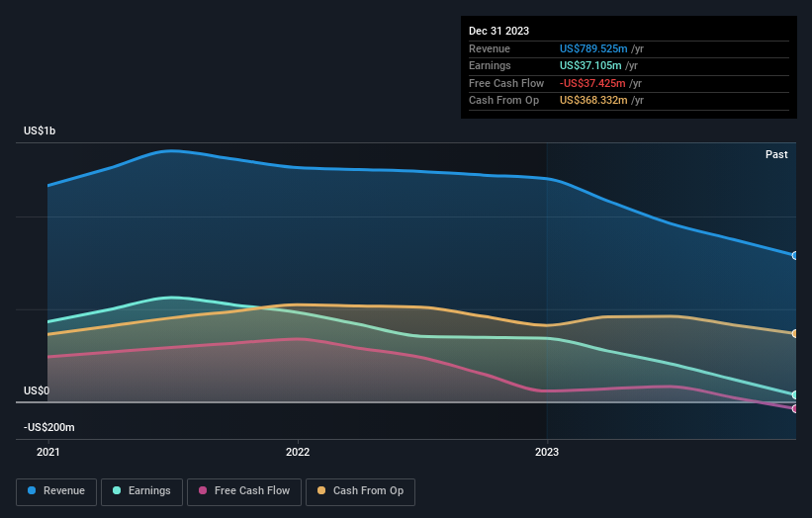Toggle the Free Cash Flow legend series
This screenshot has width=812, height=518.
(244, 491)
